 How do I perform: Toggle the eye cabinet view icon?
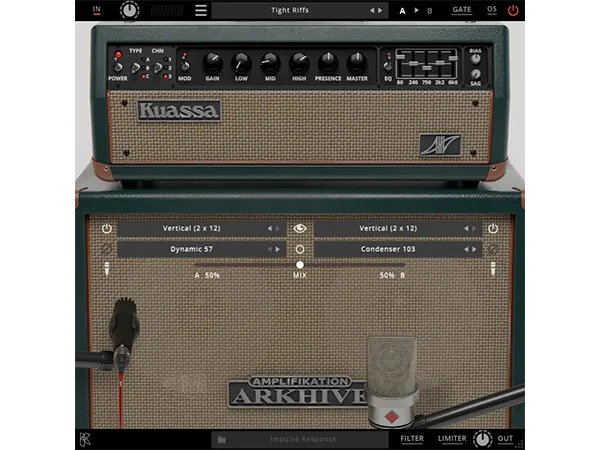300,228
